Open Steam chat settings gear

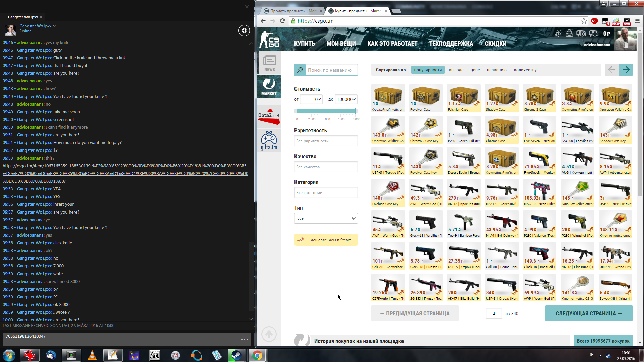244,31
